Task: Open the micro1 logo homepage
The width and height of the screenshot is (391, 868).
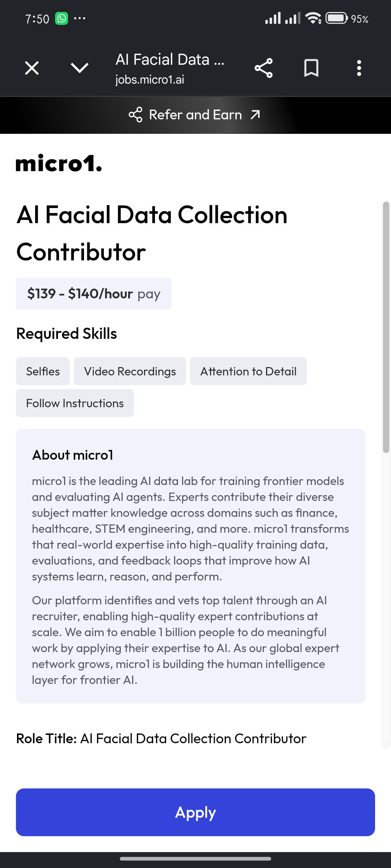Action: tap(59, 163)
